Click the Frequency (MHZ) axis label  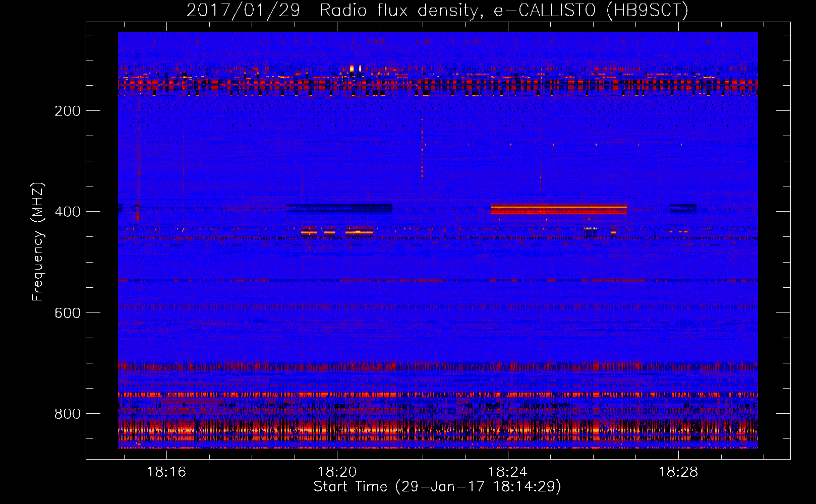point(38,241)
